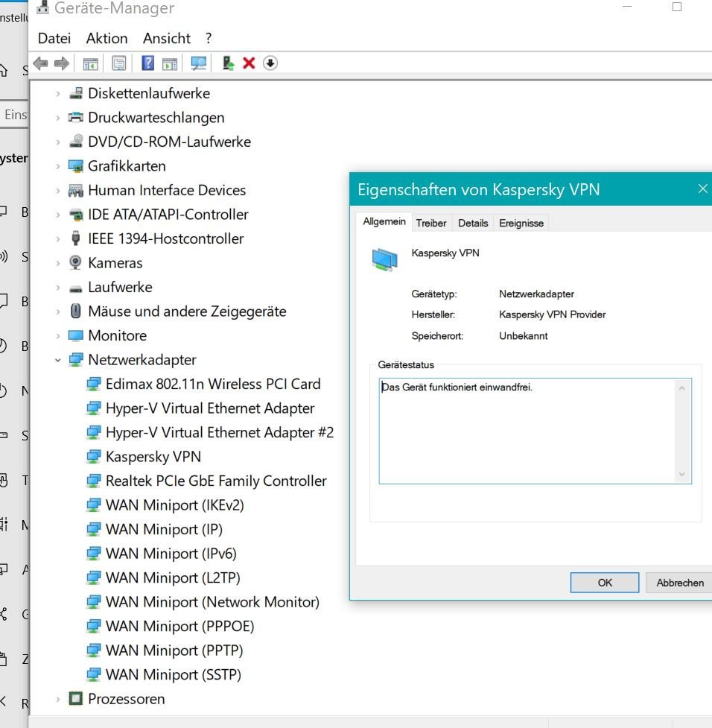Image resolution: width=712 pixels, height=728 pixels.
Task: Expand the Monitore category
Action: click(58, 336)
